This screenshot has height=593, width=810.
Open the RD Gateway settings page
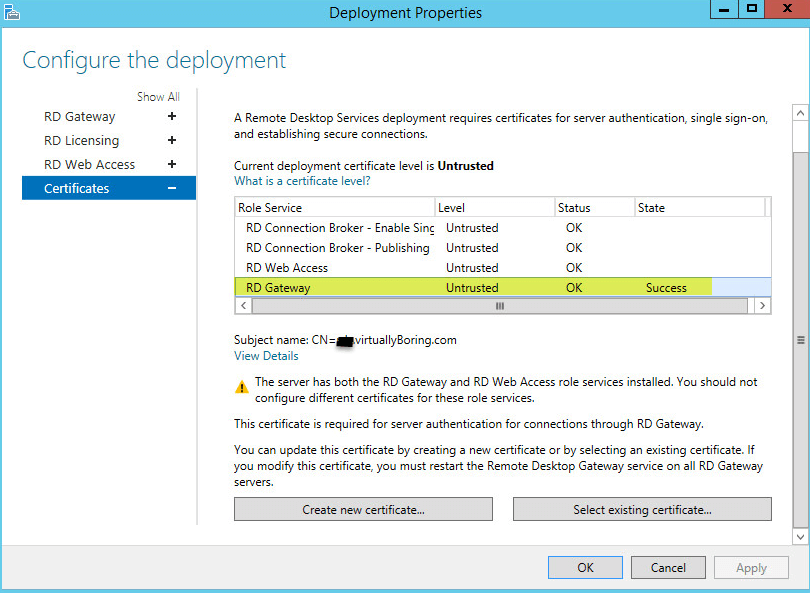[x=80, y=117]
